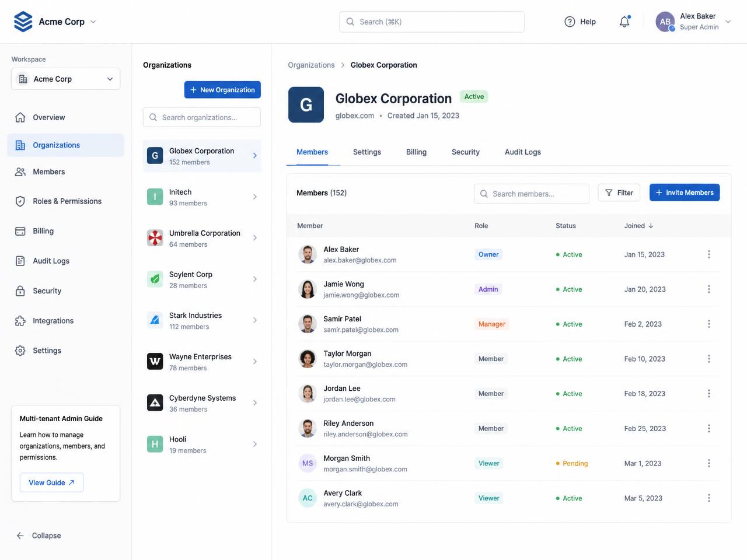Open Roles & Permissions in the sidebar
747x560 pixels.
(65, 201)
